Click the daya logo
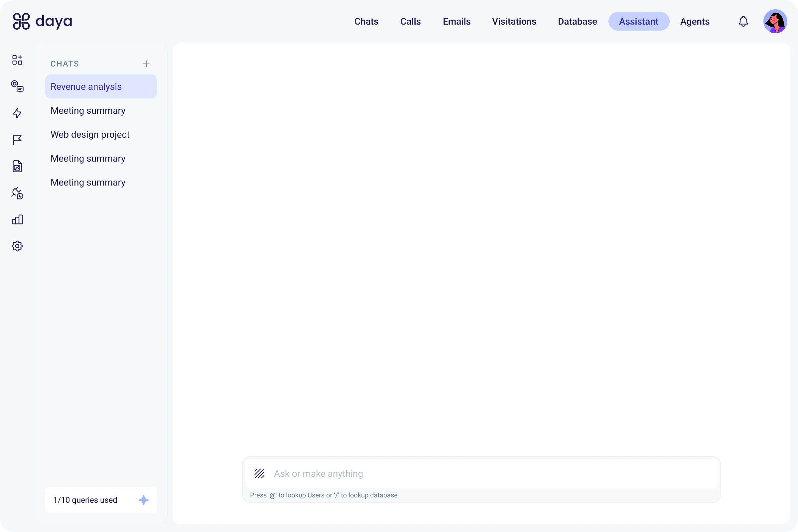Image resolution: width=798 pixels, height=532 pixels. click(x=43, y=21)
